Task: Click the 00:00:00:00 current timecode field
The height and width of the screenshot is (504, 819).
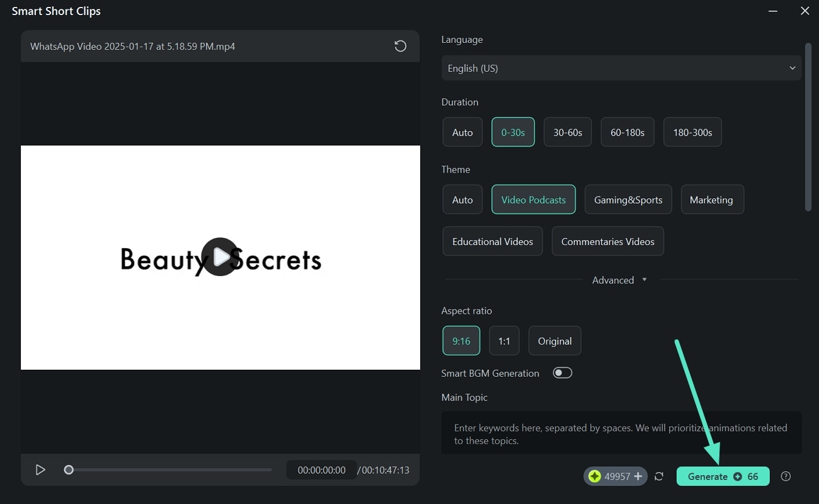Action: coord(321,470)
